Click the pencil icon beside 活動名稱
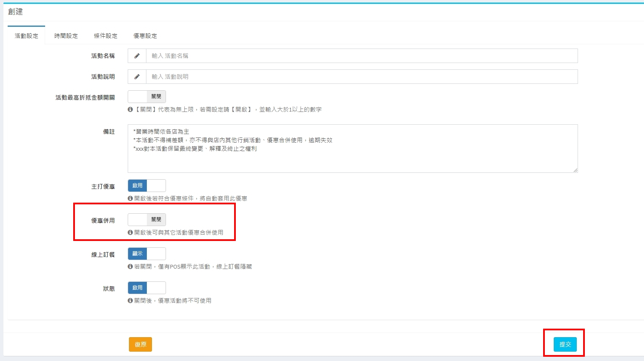Viewport: 644px width, 361px height. (137, 56)
